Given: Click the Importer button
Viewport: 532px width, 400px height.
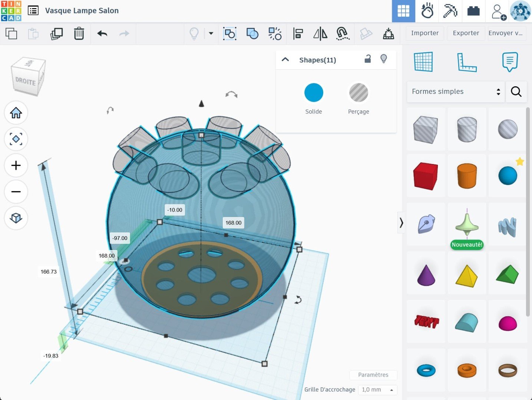Looking at the screenshot, I should tap(425, 33).
